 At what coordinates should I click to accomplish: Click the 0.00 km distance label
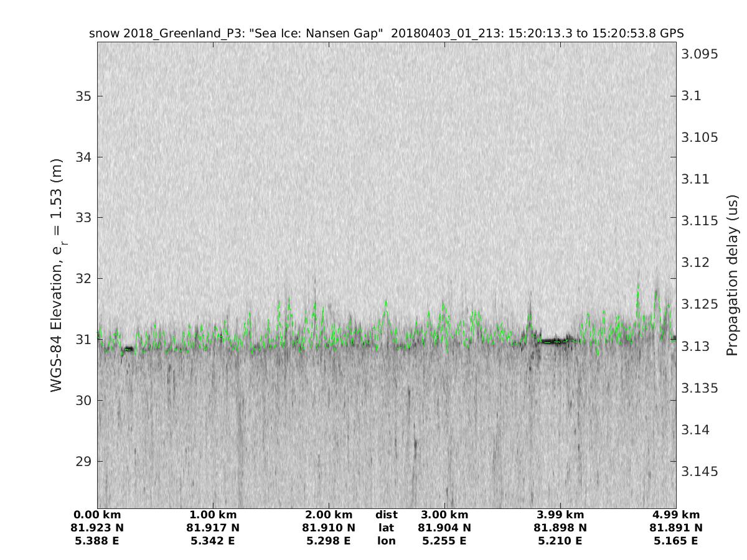(x=97, y=515)
